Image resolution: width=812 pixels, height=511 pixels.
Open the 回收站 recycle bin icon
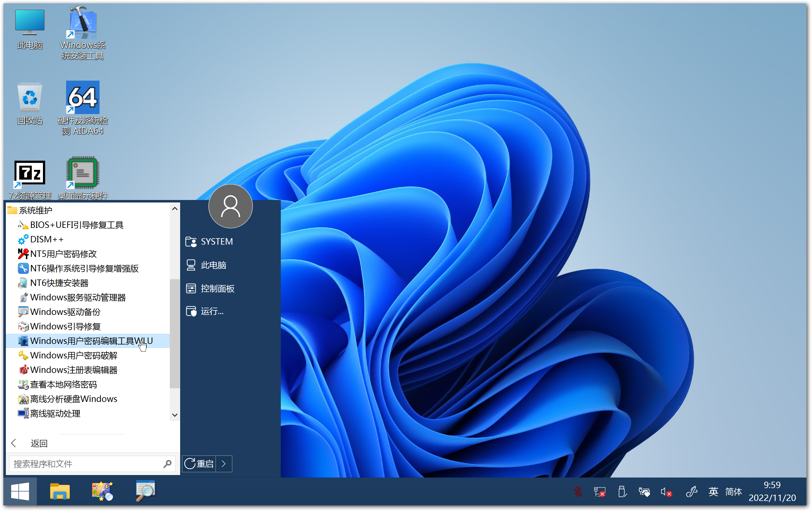coord(30,104)
